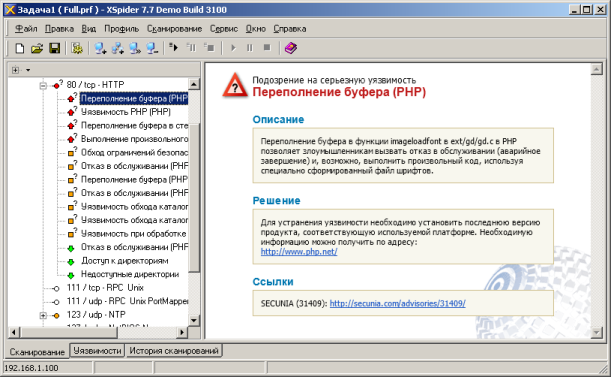
Task: Select 111 / udp - RPC Unix PortMapper row
Action: pyautogui.click(x=127, y=301)
